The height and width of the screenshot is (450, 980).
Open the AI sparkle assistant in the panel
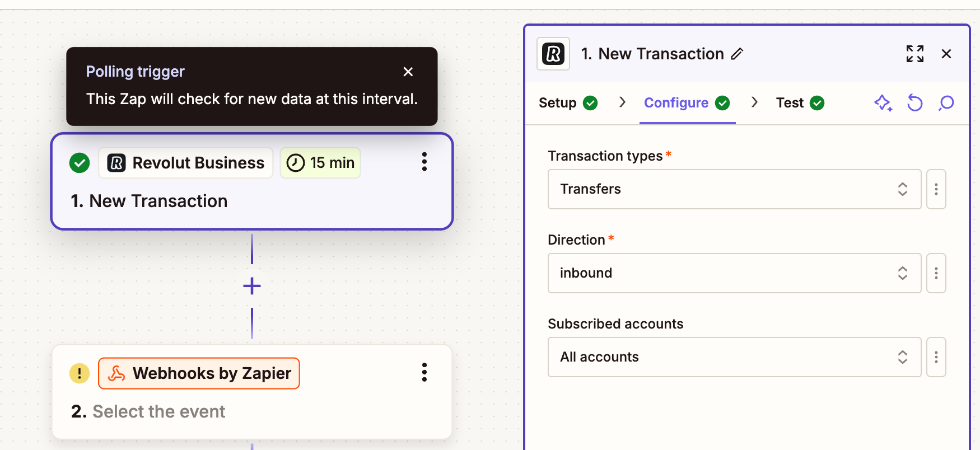click(883, 103)
